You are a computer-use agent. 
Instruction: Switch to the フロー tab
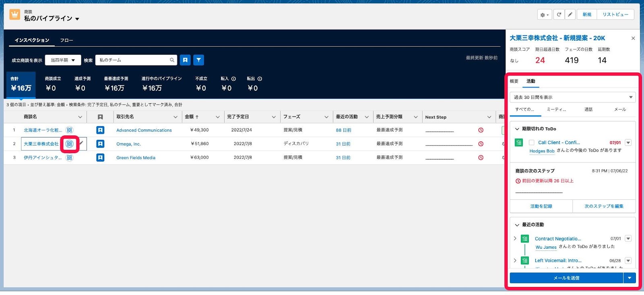click(66, 40)
